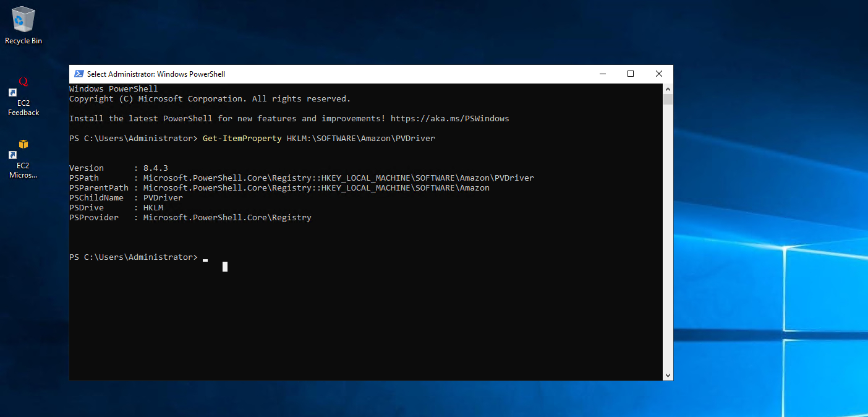Select the Recycle Bin desktop icon
The height and width of the screenshot is (417, 868).
23,25
